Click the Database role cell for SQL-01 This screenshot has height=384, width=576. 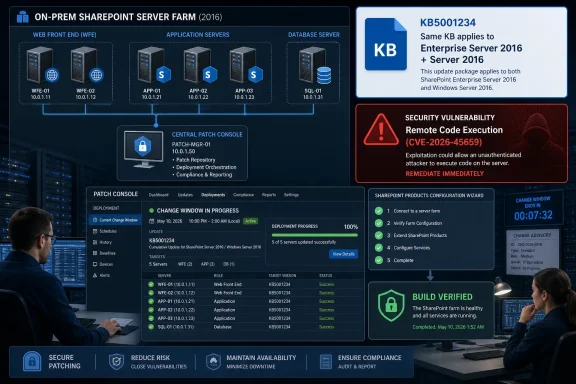pyautogui.click(x=223, y=327)
